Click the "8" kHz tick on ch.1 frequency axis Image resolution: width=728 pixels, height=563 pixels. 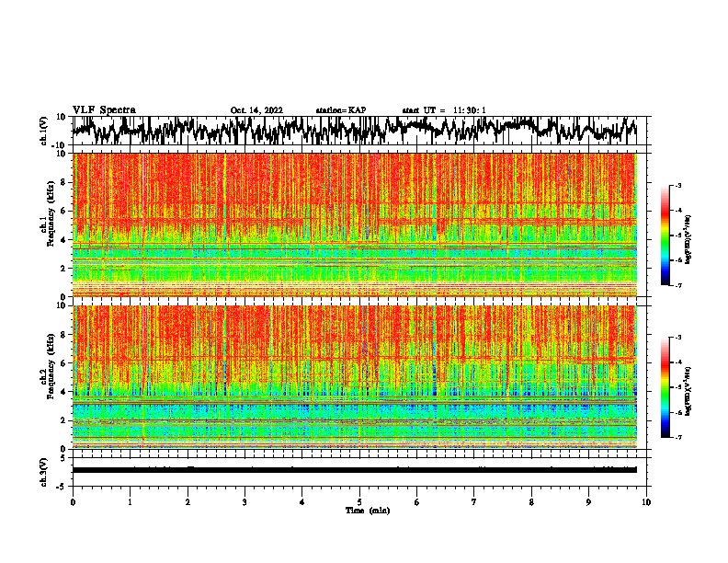[x=64, y=182]
